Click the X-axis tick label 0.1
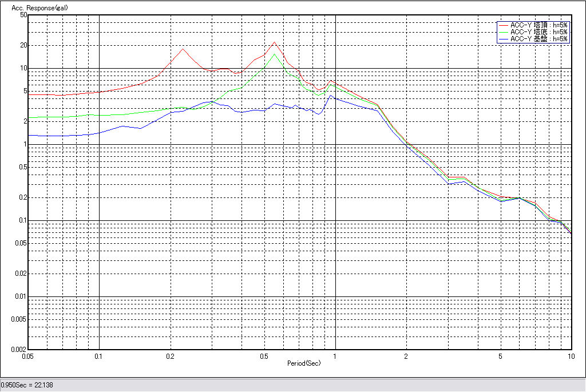This screenshot has height=392, width=586. 99,357
